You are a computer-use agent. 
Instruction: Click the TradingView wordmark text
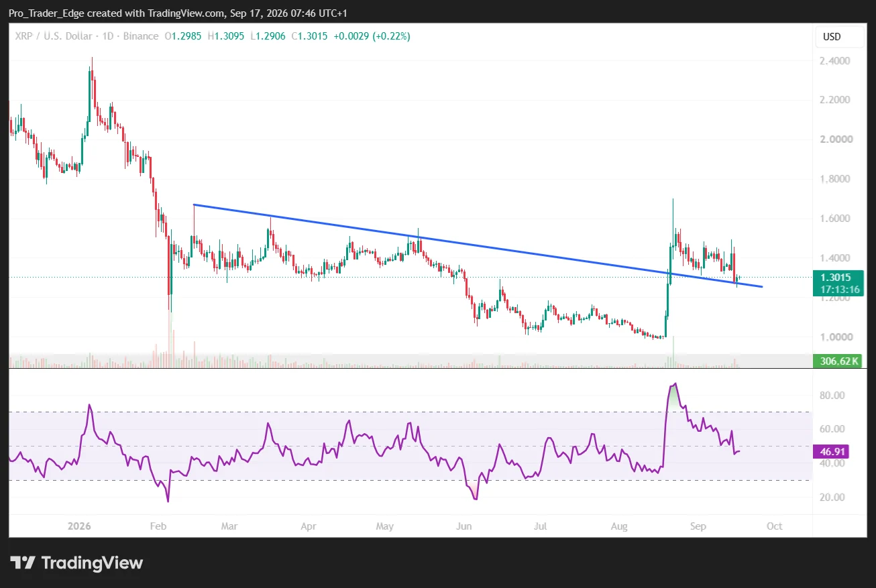92,563
